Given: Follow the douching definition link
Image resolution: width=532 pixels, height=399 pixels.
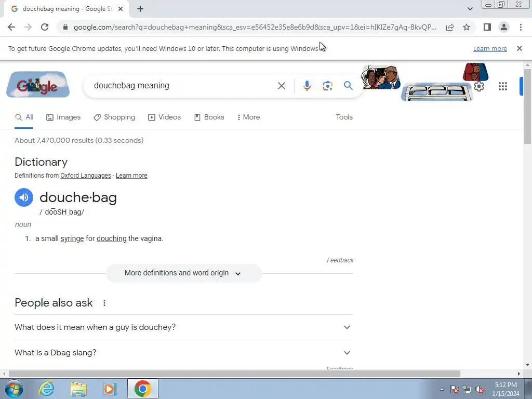Looking at the screenshot, I should [111, 238].
